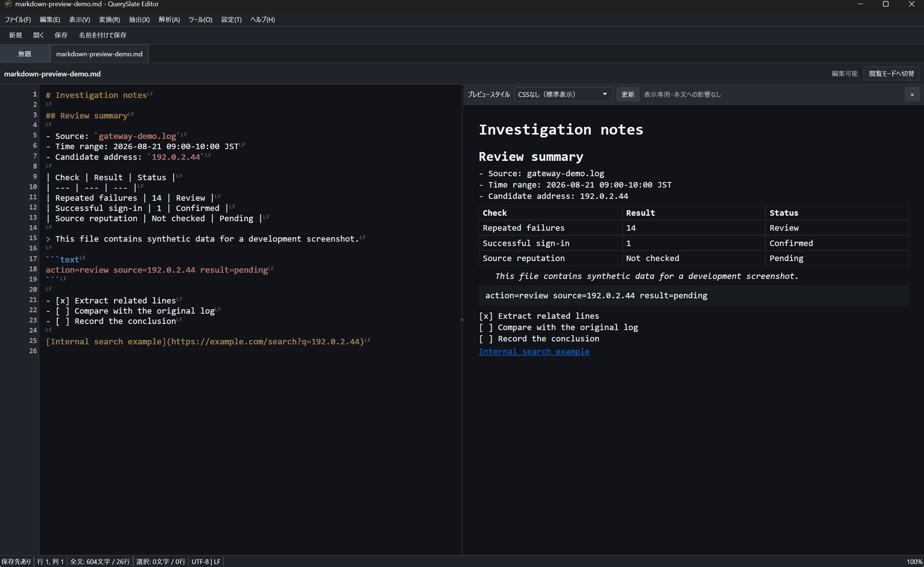The image size is (924, 567).
Task: Click 名前を付けて保存 in the toolbar
Action: click(103, 35)
